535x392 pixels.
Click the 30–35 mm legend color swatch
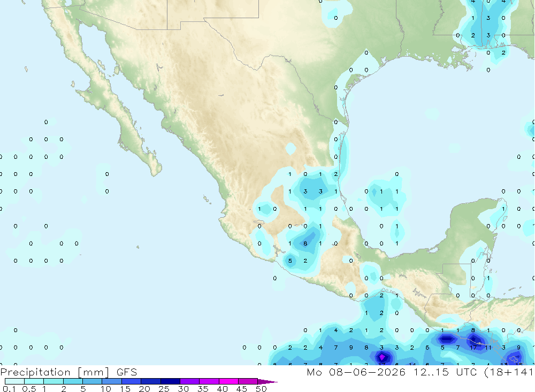pos(190,381)
